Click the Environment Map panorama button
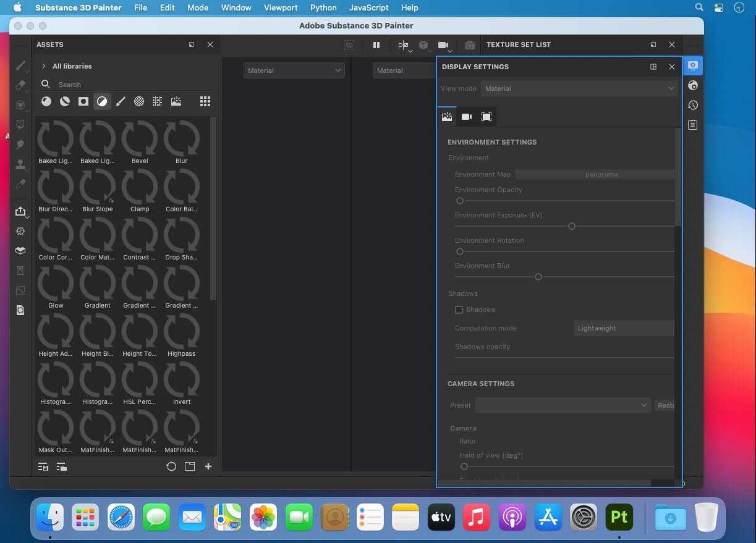The height and width of the screenshot is (543, 756). point(594,174)
